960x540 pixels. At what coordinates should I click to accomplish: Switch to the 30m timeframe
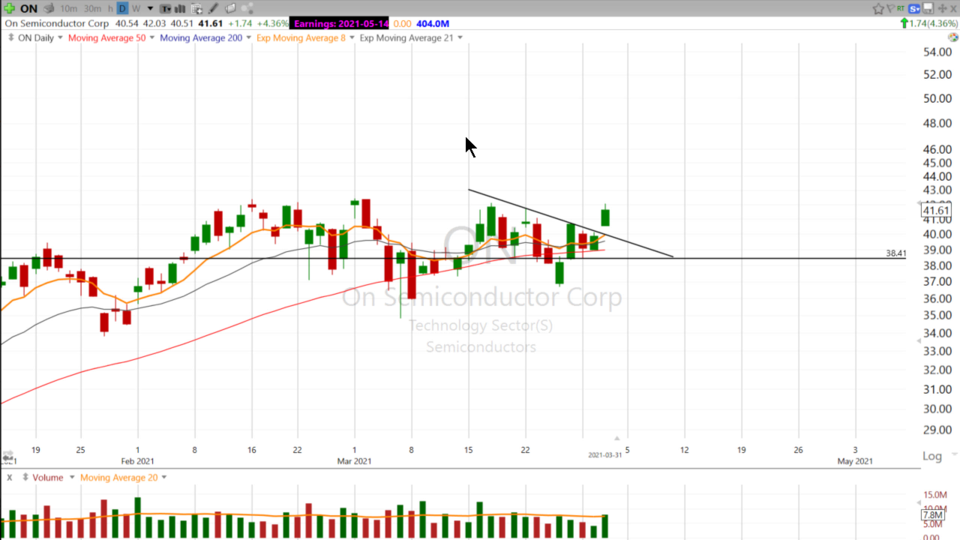(x=92, y=9)
